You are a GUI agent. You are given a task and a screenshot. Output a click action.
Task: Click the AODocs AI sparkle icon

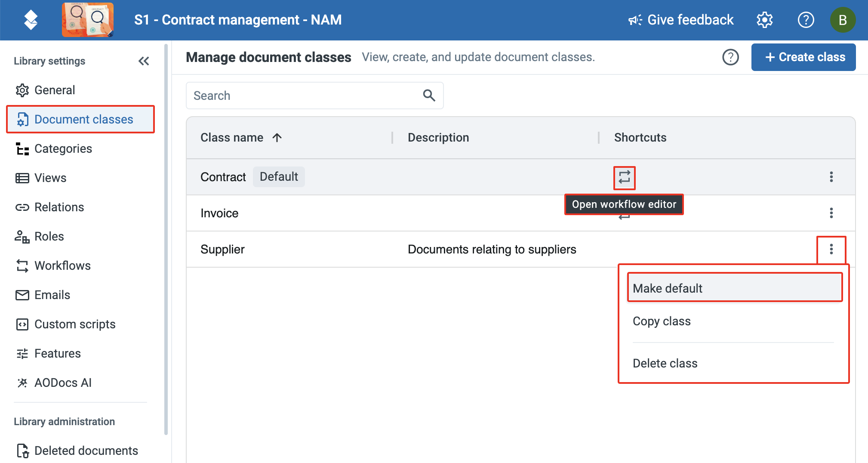click(x=22, y=383)
